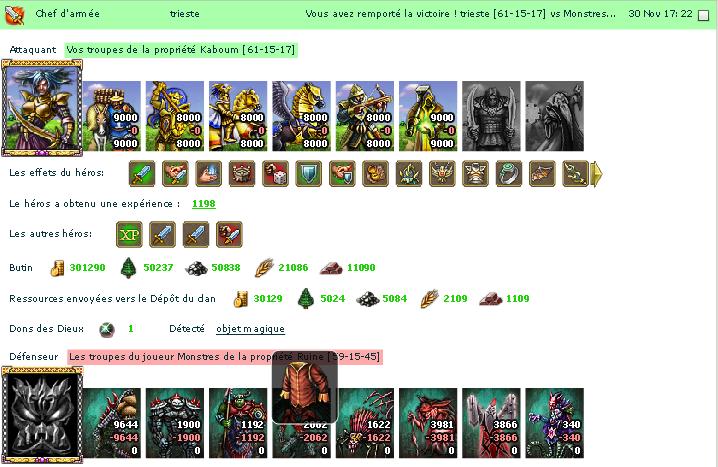Click the greyed-out dual-blade warrior troop slot

coord(491,116)
